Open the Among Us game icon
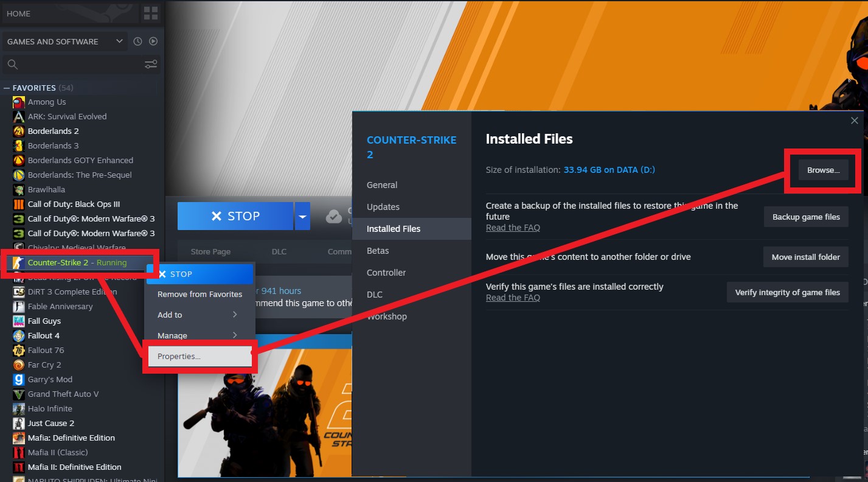 (x=18, y=102)
